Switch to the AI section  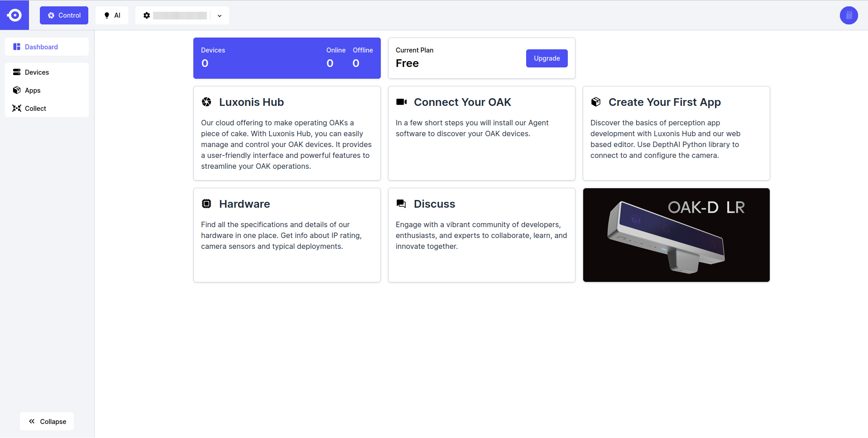112,15
